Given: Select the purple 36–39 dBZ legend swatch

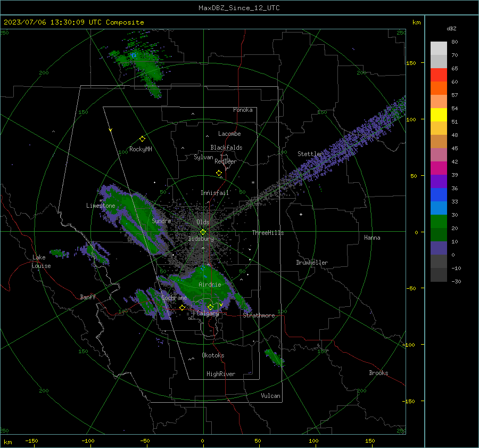Looking at the screenshot, I should 439,181.
